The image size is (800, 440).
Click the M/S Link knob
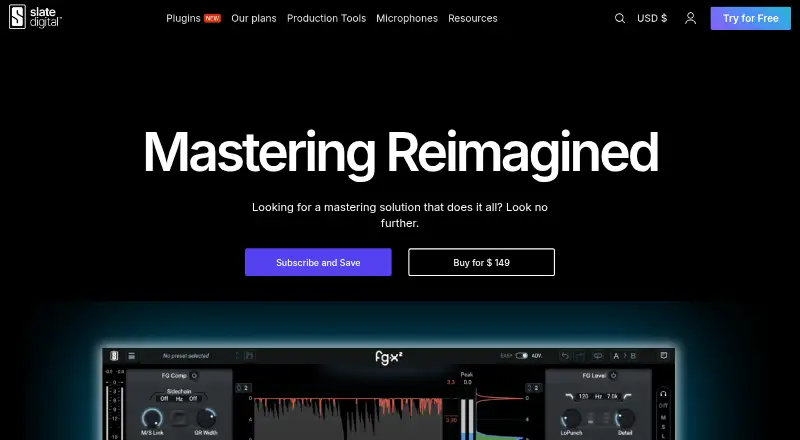tap(152, 418)
